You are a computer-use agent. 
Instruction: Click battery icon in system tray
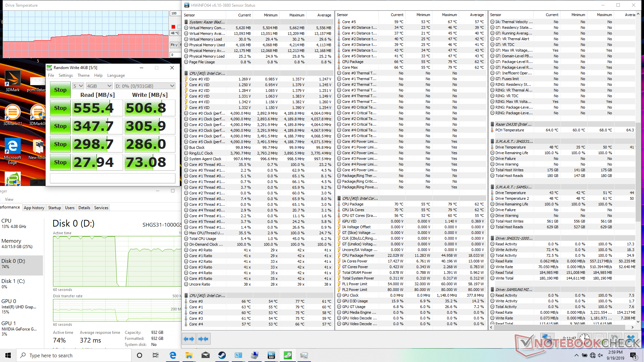[585, 355]
